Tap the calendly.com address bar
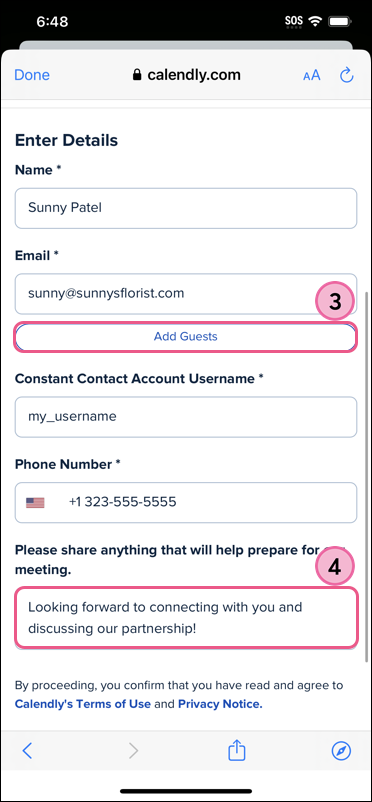This screenshot has height=802, width=372. click(x=186, y=75)
